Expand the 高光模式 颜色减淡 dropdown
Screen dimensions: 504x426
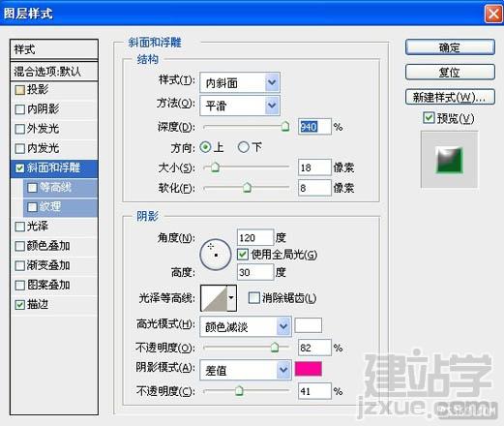click(246, 326)
